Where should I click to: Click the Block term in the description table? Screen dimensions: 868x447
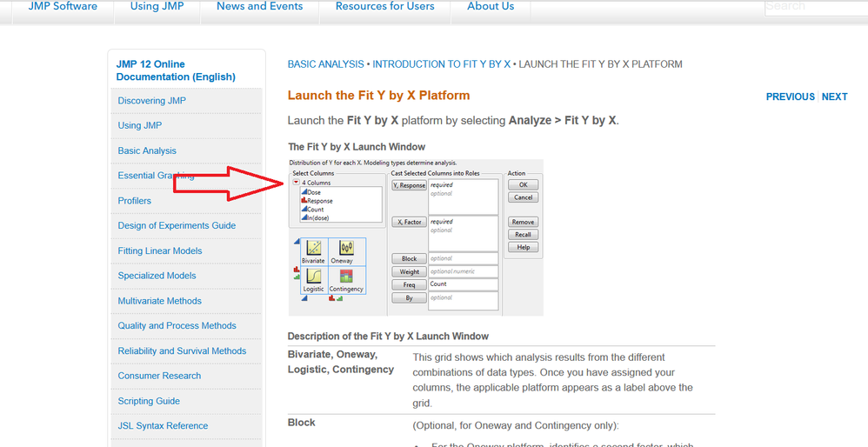[301, 423]
